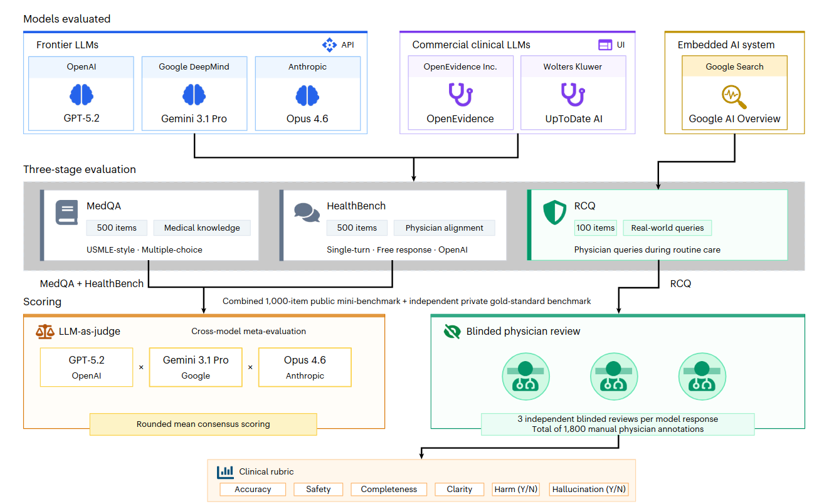Click the LLM-as-judge scales icon

point(45,331)
